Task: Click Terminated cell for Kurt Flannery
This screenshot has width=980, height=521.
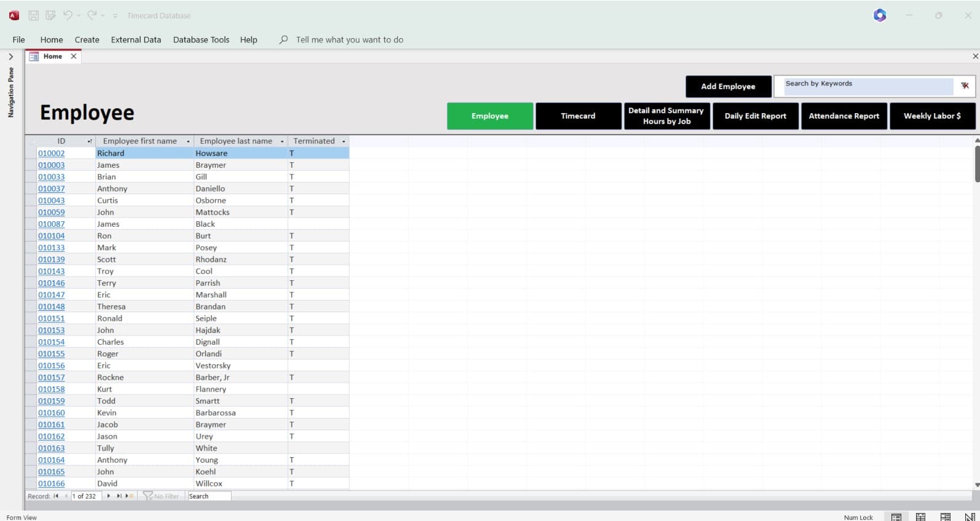Action: [318, 389]
